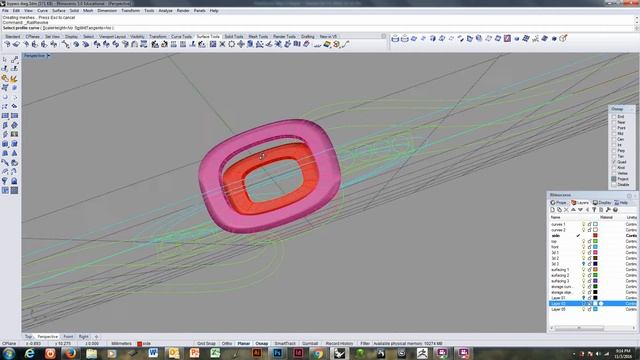Enable the Mid object snap
Screen dimensions: 640x360
tap(614, 134)
